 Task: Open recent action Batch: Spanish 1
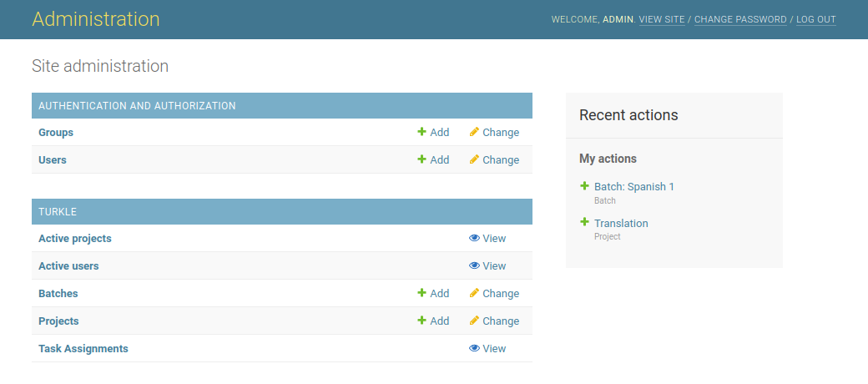(x=634, y=187)
